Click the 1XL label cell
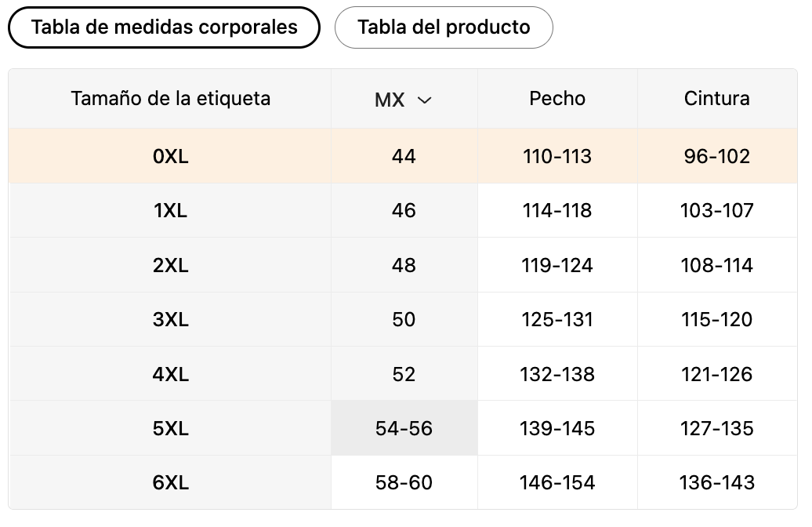 pos(170,211)
